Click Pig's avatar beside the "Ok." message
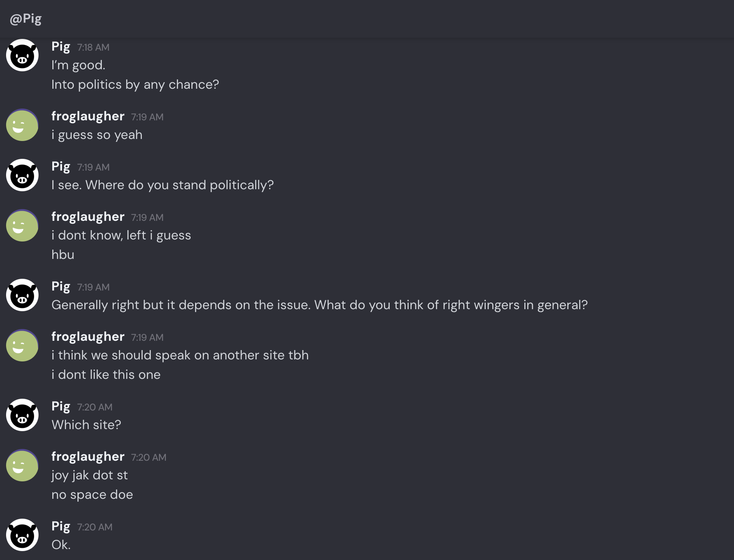Screen dimensions: 734x560 (x=22, y=535)
